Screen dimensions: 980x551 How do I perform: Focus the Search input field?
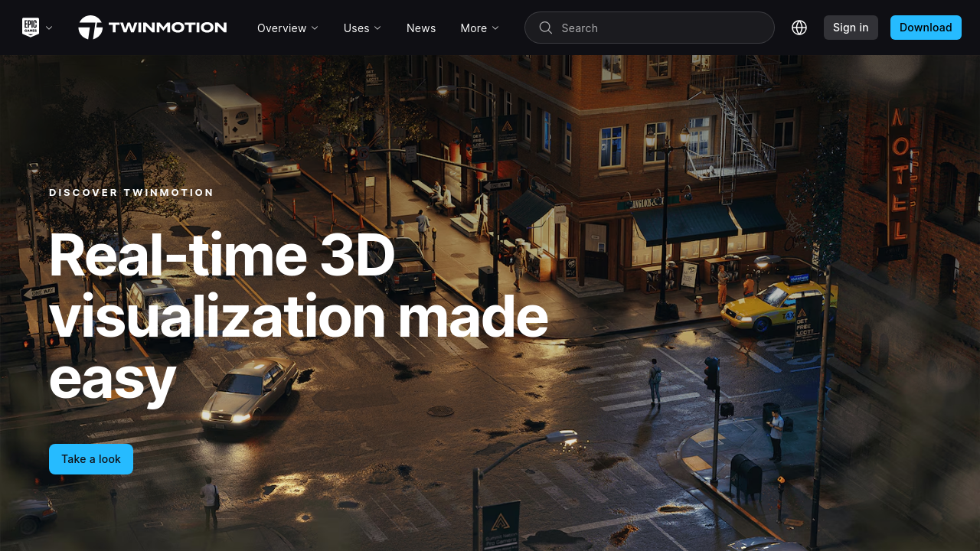[658, 28]
